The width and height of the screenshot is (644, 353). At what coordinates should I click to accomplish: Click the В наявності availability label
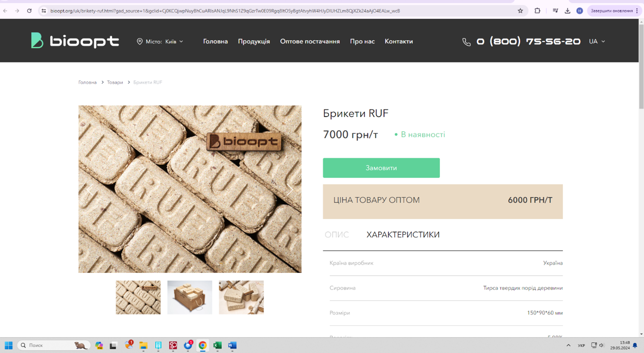coord(420,135)
